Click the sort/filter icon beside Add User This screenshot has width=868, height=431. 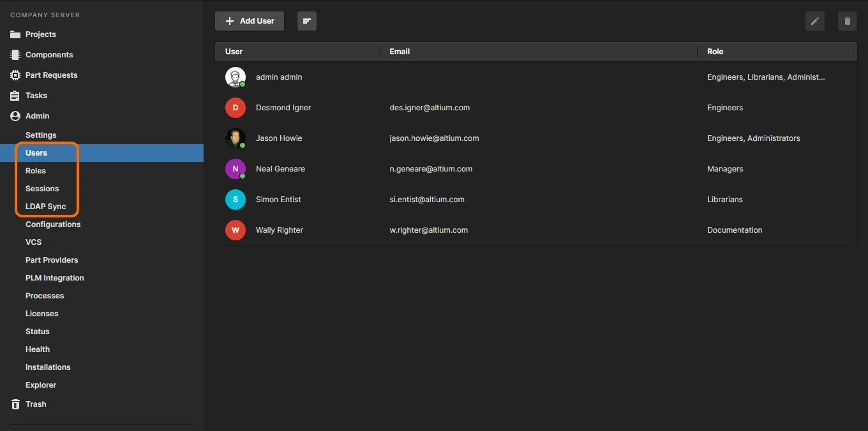point(307,21)
